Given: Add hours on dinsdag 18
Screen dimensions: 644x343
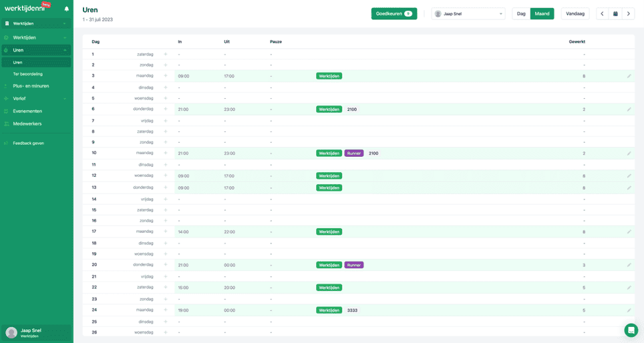Looking at the screenshot, I should (166, 243).
